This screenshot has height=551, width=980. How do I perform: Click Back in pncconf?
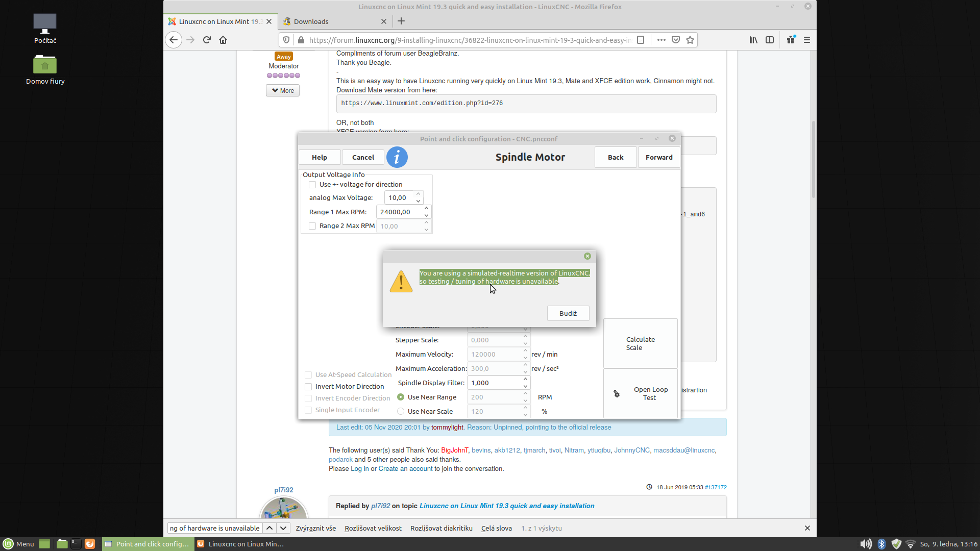tap(616, 157)
